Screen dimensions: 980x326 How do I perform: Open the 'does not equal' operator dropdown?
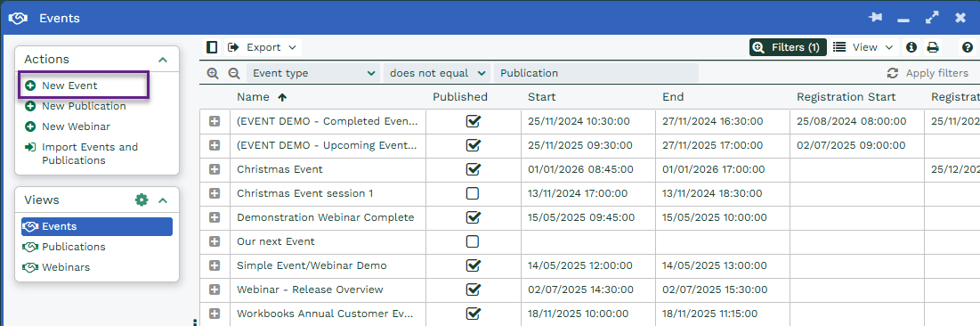coord(436,73)
